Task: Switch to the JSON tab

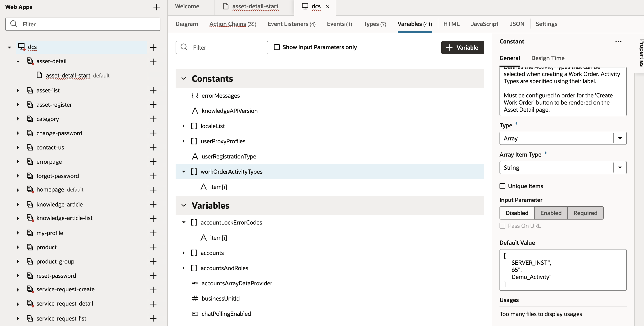Action: tap(517, 24)
